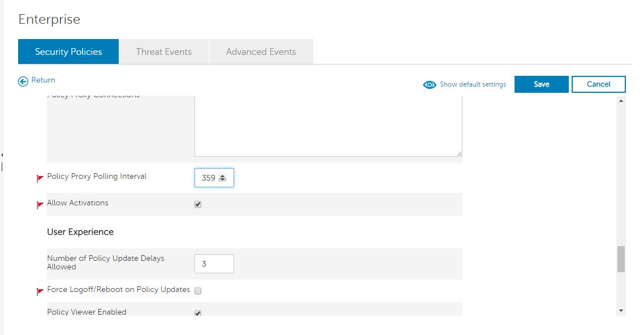Click the vertical scrollbar thumb

[x=621, y=259]
